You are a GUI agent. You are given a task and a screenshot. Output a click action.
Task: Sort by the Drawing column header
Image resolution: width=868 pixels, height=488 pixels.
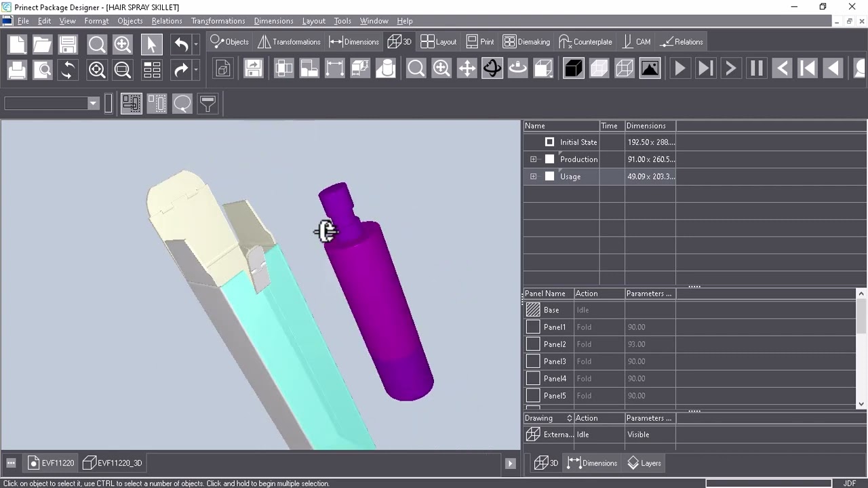coord(548,418)
